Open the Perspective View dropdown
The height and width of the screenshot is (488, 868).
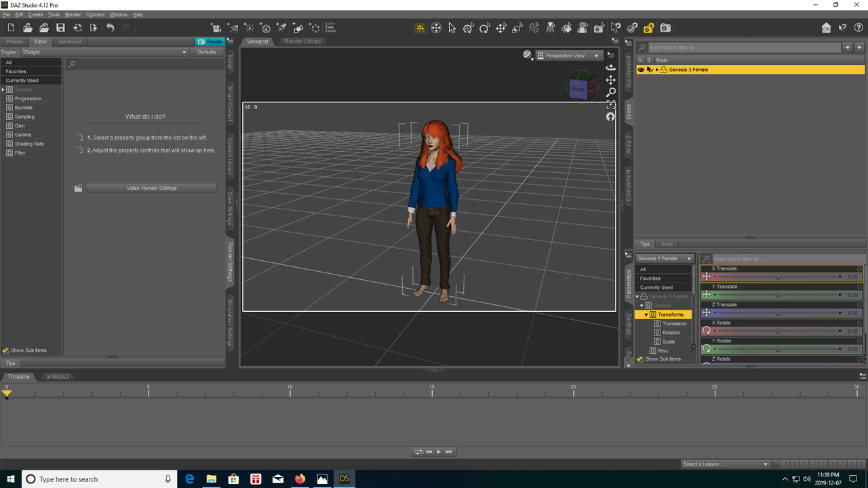pyautogui.click(x=568, y=56)
